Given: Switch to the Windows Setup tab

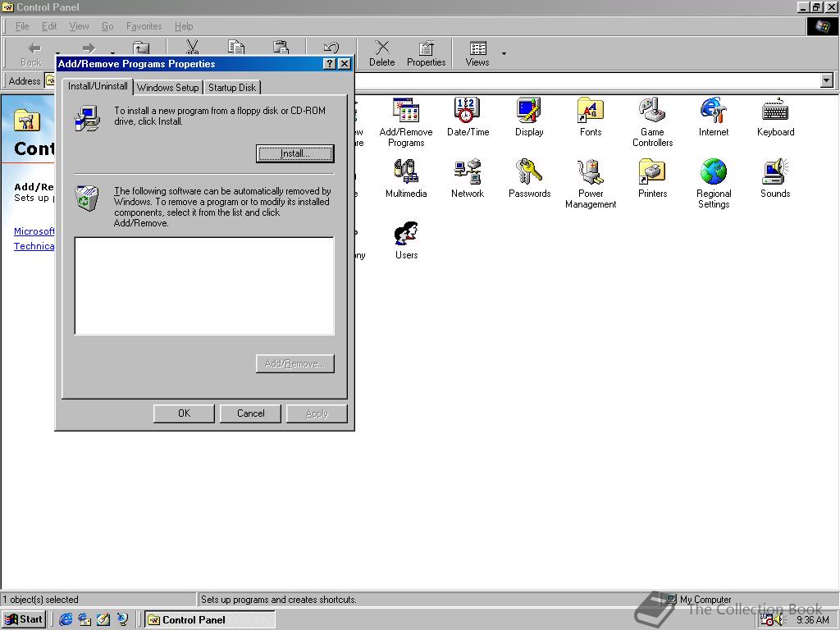Looking at the screenshot, I should coord(167,87).
